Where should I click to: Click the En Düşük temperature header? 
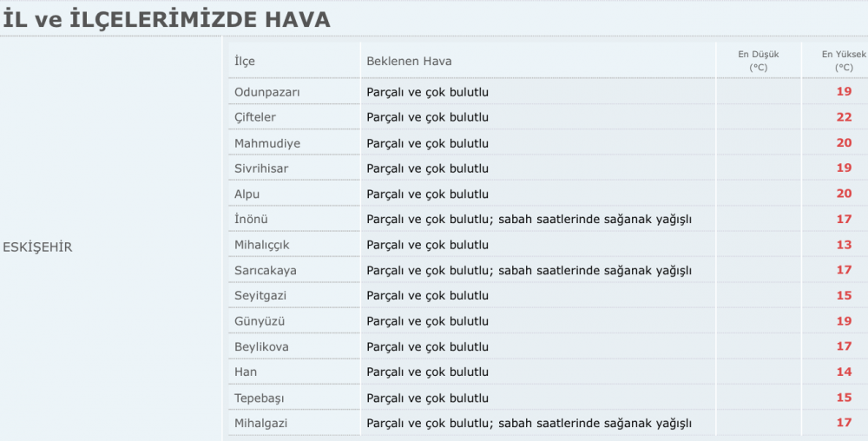tap(759, 61)
